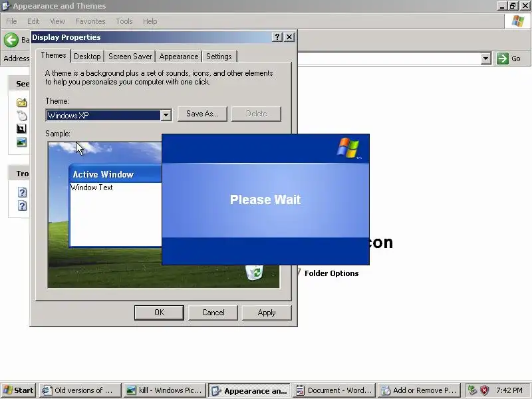
Task: Open the Theme dropdown arrow
Action: (x=166, y=115)
